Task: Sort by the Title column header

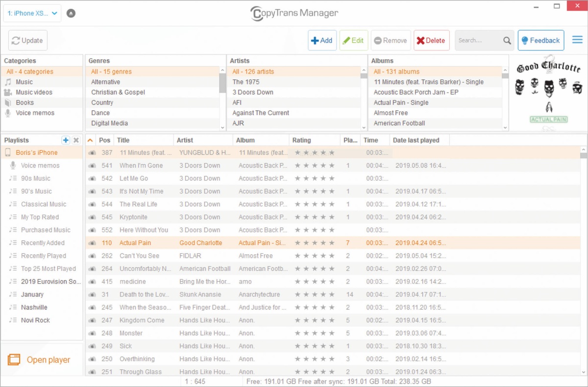Action: [x=144, y=140]
